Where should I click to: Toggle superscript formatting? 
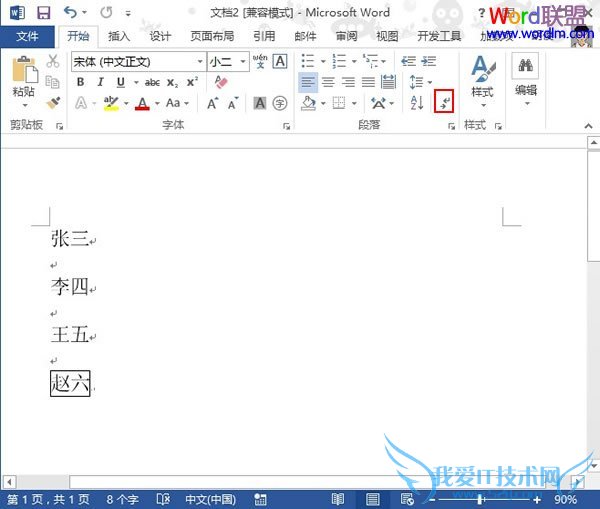tap(192, 82)
